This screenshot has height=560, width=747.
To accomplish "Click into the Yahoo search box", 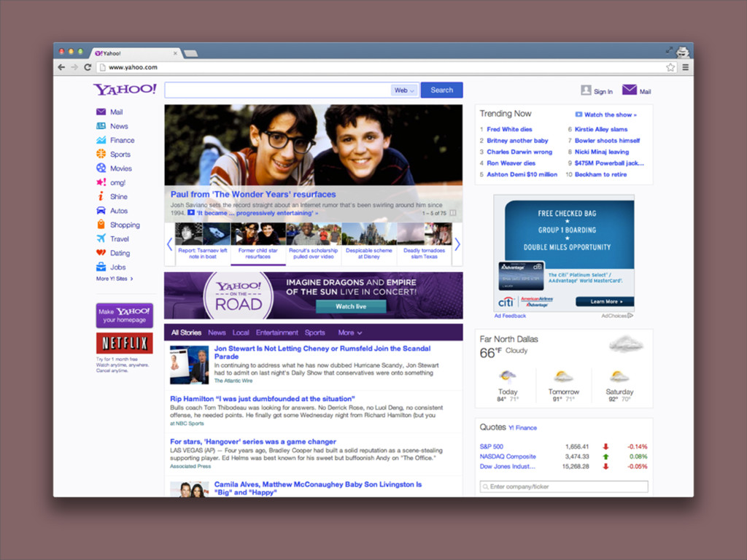I will (278, 90).
